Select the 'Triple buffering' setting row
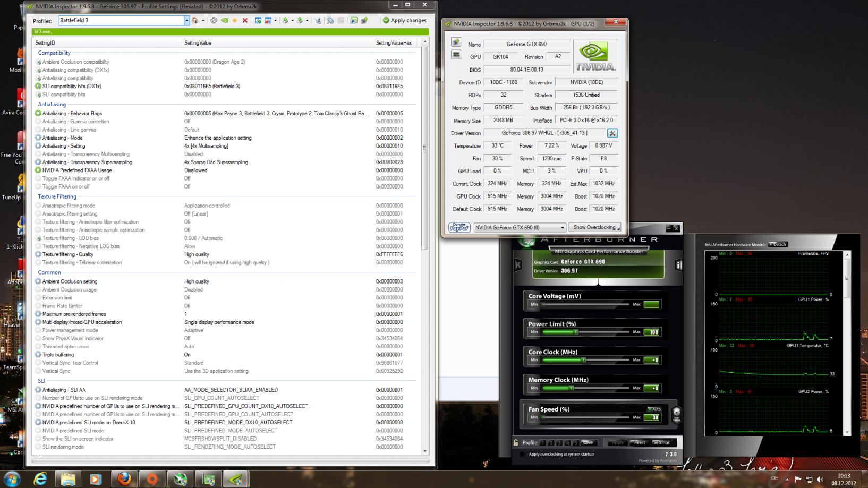 pyautogui.click(x=225, y=355)
